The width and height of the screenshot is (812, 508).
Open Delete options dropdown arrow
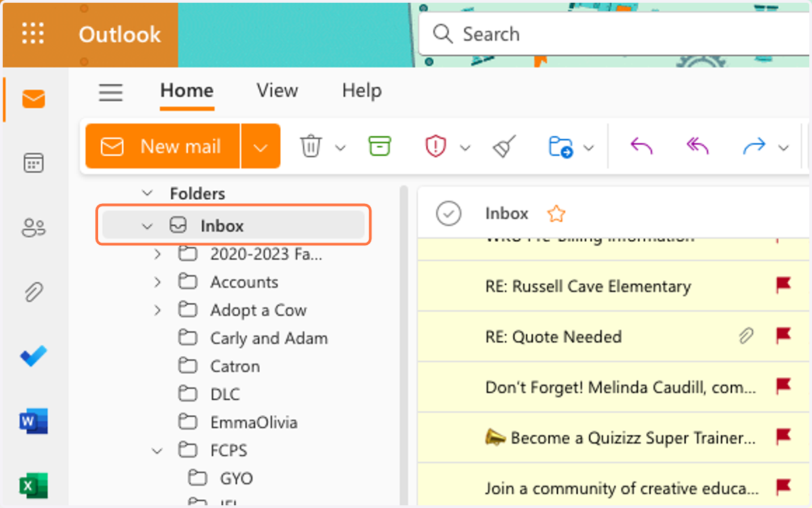point(340,148)
